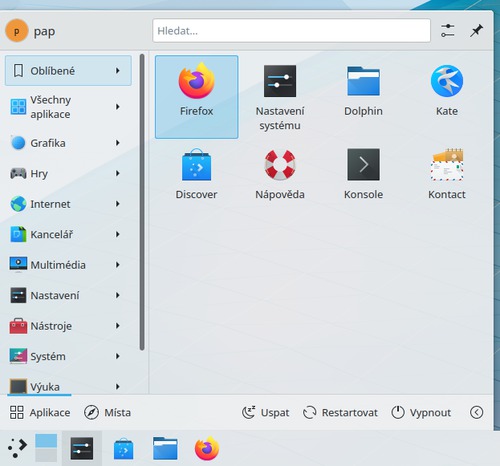This screenshot has height=466, width=500.
Task: Expand the Internet category
Action: [68, 204]
